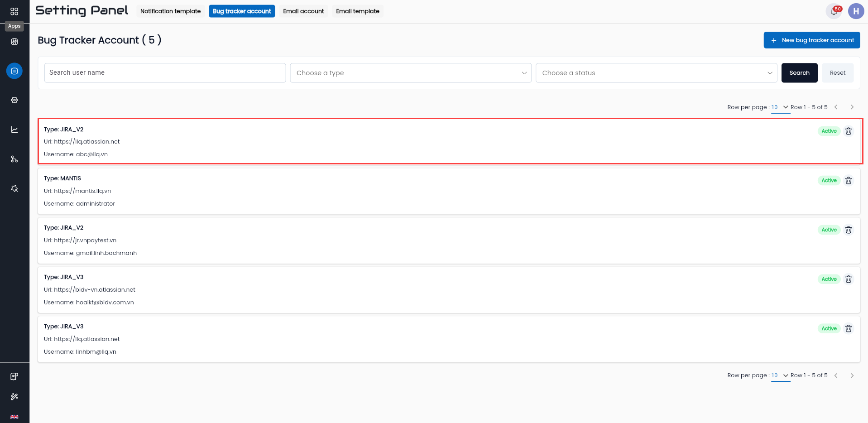Open the notification bell with 50 badge
Viewport: 868px width, 423px height.
(x=834, y=11)
